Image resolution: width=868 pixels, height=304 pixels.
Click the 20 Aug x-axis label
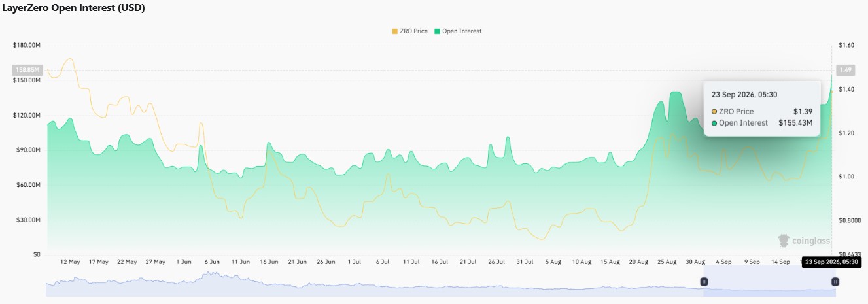coord(638,262)
